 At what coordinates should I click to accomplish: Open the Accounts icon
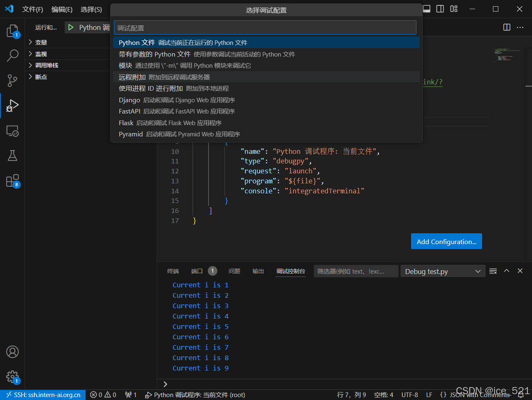(x=12, y=352)
